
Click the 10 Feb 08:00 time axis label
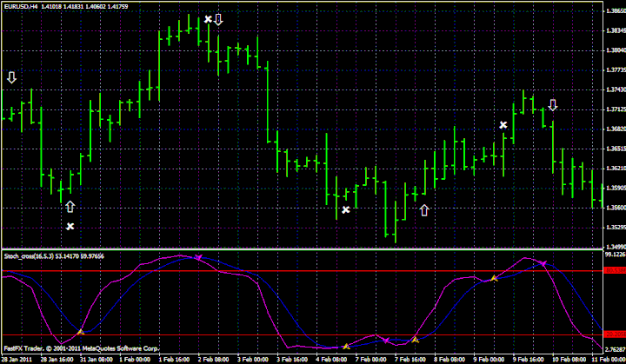pyautogui.click(x=569, y=359)
